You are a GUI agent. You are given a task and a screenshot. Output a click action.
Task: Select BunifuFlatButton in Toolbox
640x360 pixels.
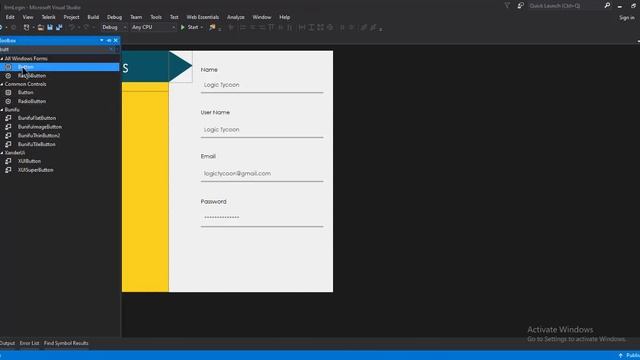pos(60,118)
